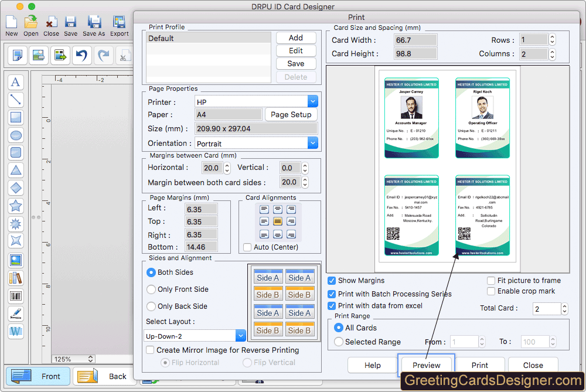Click the Close file toolbar icon

coord(50,22)
